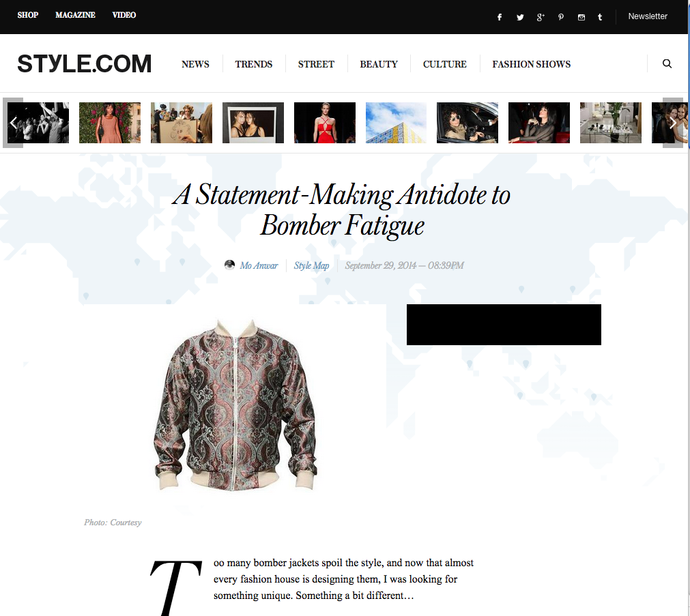Open the Pinterest icon
This screenshot has width=690, height=616.
point(560,17)
